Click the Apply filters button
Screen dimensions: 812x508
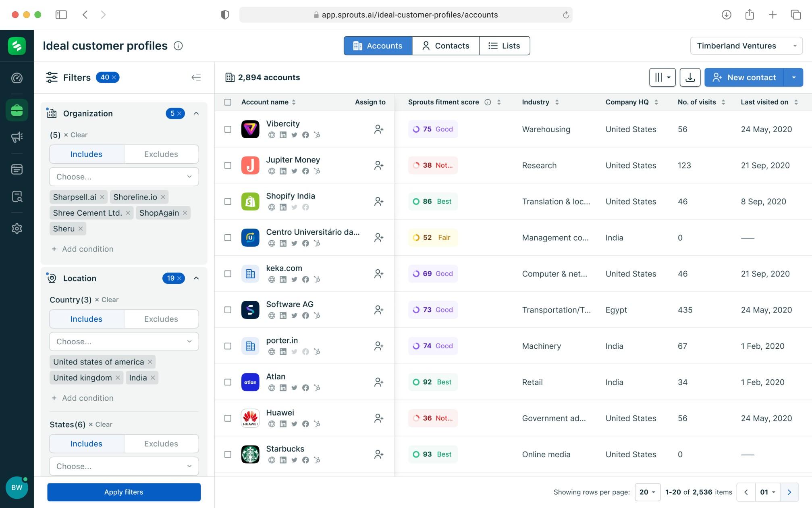[x=123, y=491]
